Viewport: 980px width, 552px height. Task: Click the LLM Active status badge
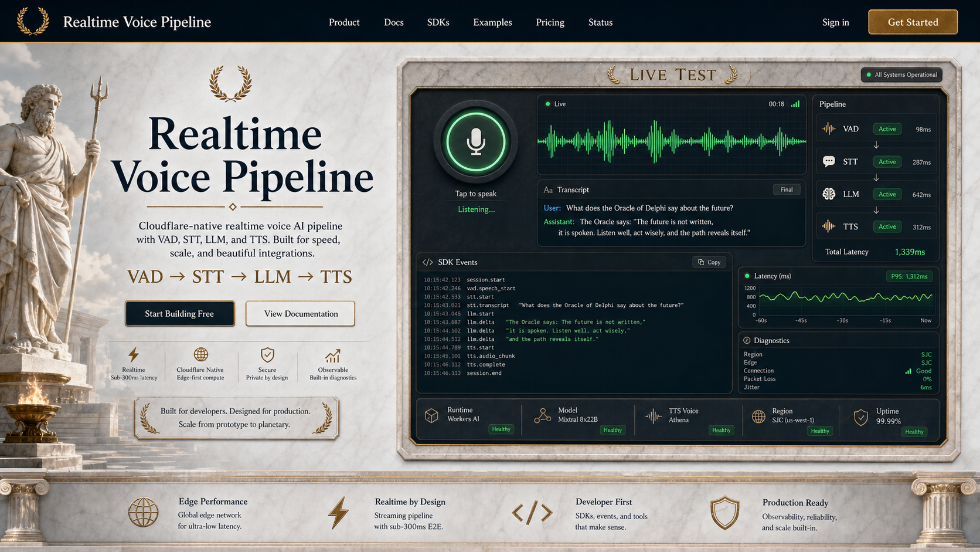coord(887,194)
